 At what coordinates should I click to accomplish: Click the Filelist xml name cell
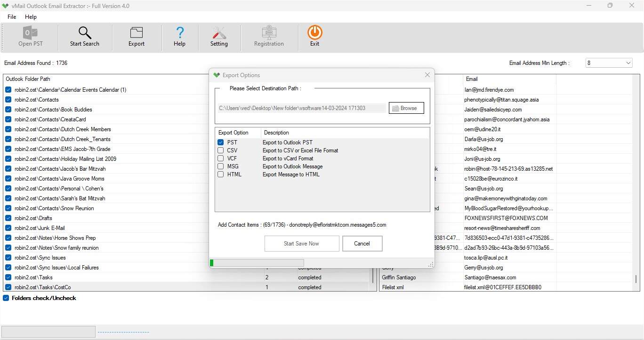(393, 287)
